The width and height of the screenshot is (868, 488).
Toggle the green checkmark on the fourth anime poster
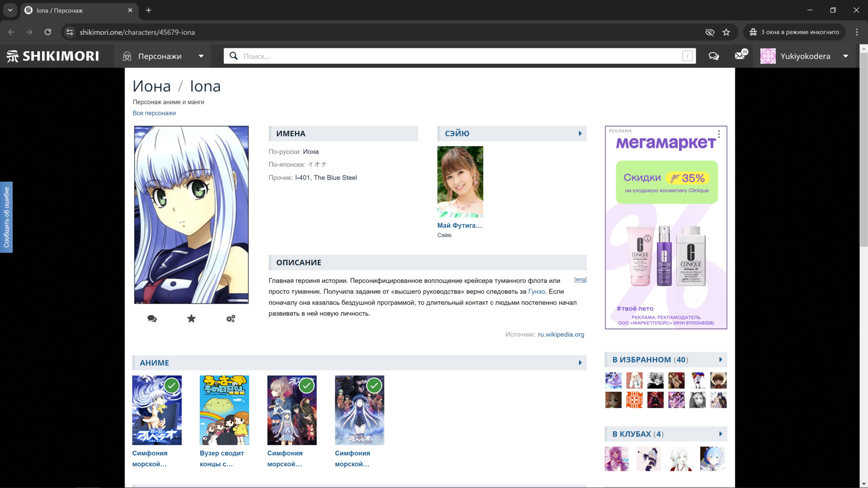(374, 386)
